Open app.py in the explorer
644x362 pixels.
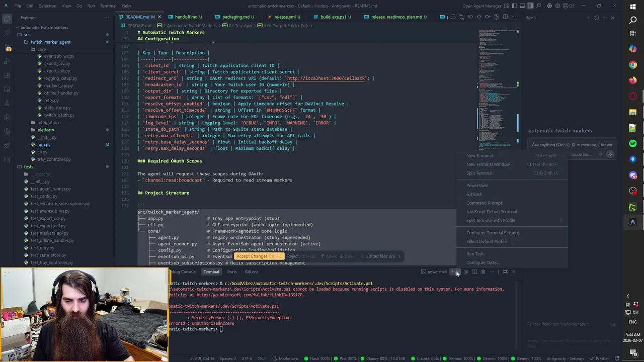[x=44, y=145]
